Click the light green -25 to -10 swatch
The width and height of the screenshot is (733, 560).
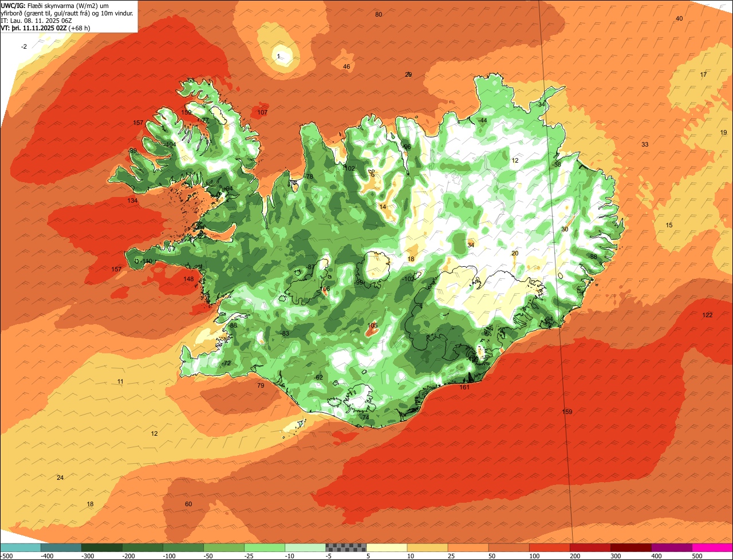click(x=265, y=547)
